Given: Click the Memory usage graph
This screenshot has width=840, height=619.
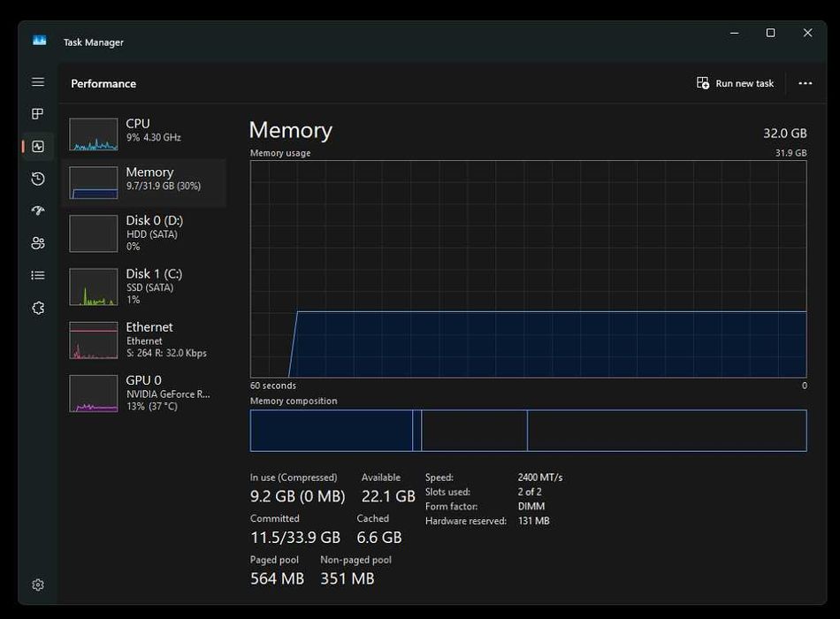Looking at the screenshot, I should point(528,269).
